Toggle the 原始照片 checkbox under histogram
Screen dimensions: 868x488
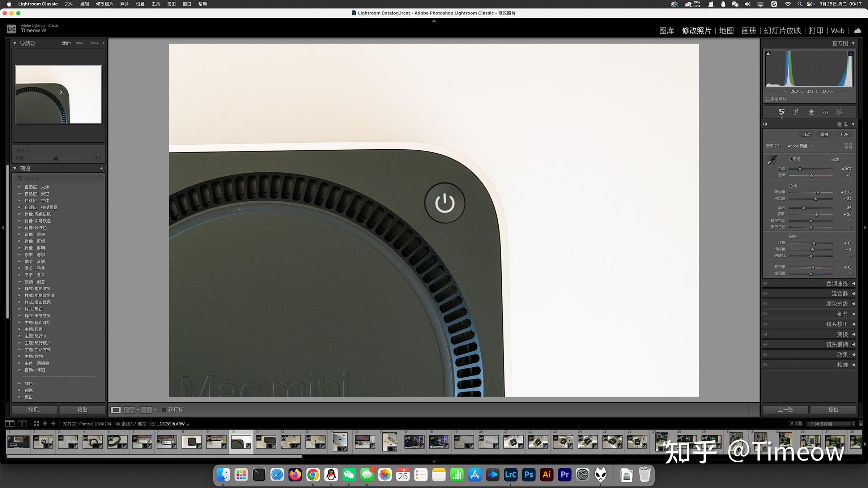(767, 99)
